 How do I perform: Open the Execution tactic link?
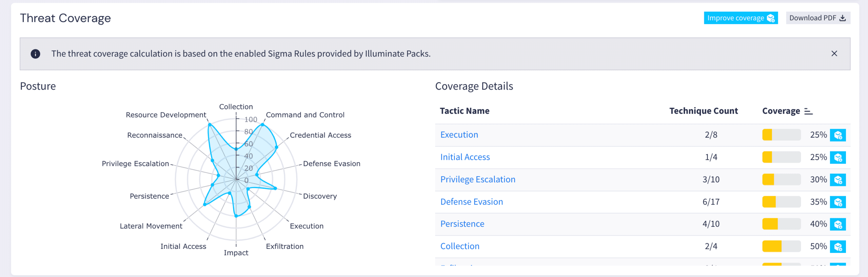tap(459, 135)
